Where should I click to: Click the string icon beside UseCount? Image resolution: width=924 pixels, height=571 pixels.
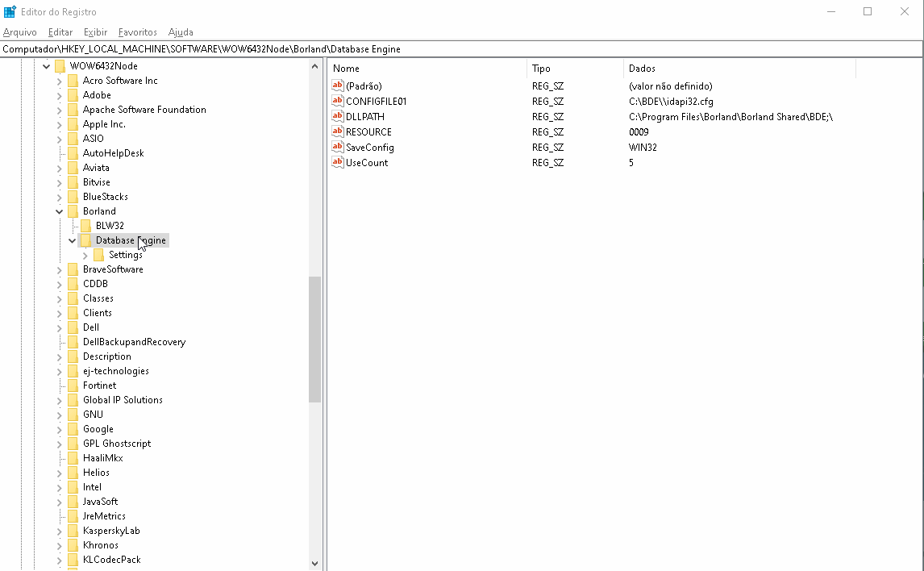[338, 163]
